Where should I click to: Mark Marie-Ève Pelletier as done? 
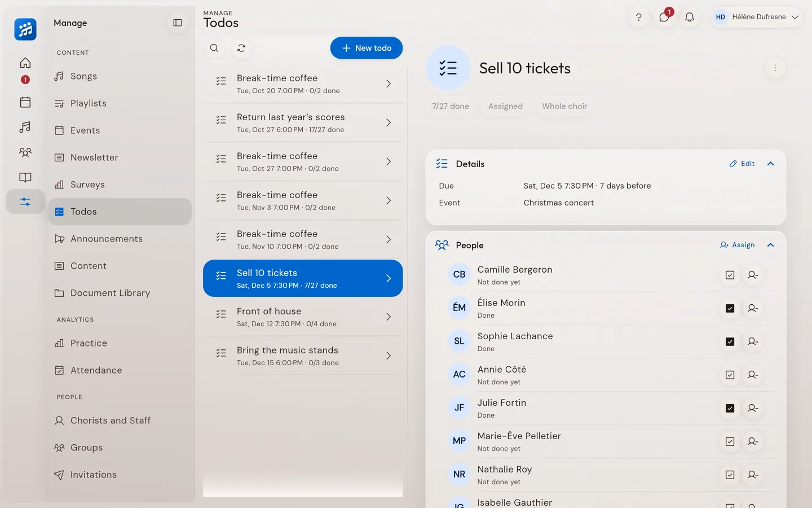click(730, 441)
